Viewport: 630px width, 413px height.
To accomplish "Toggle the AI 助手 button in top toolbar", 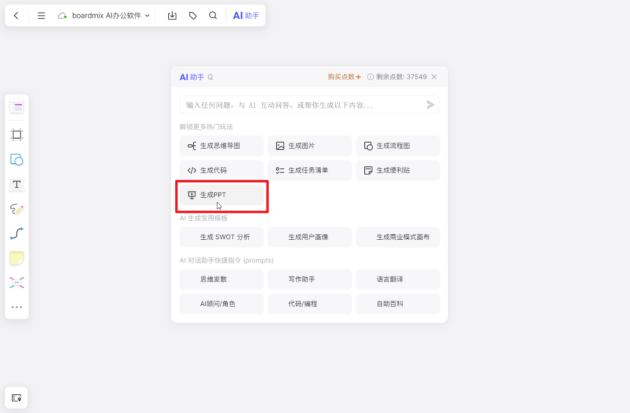I will [x=245, y=16].
